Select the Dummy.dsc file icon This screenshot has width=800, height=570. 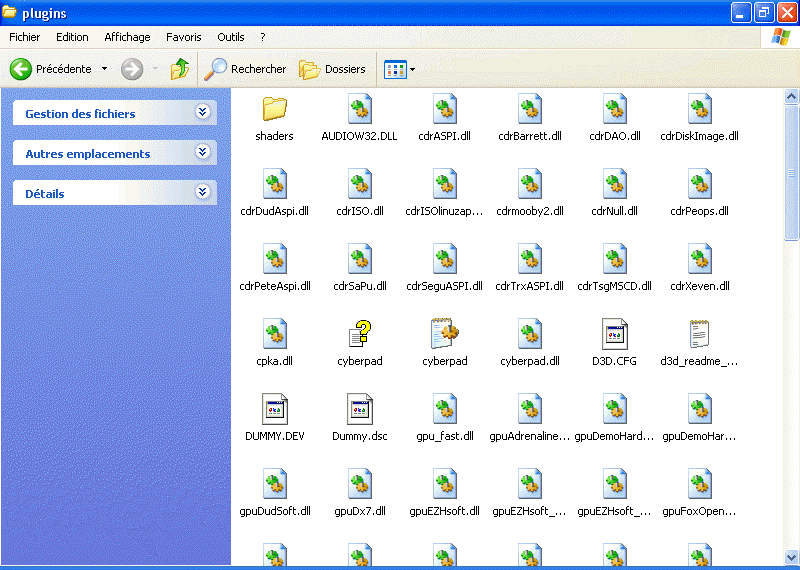tap(360, 409)
